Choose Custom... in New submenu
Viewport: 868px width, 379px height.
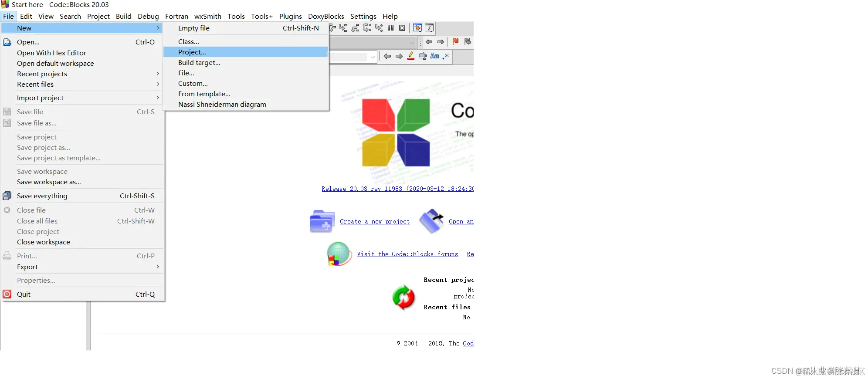click(x=245, y=83)
